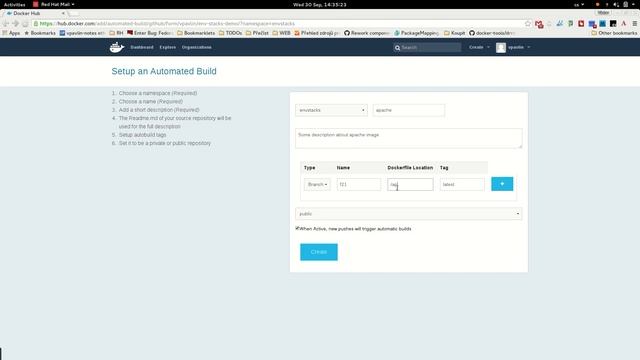Click the green https lock icon
The width and height of the screenshot is (640, 360).
(36, 24)
